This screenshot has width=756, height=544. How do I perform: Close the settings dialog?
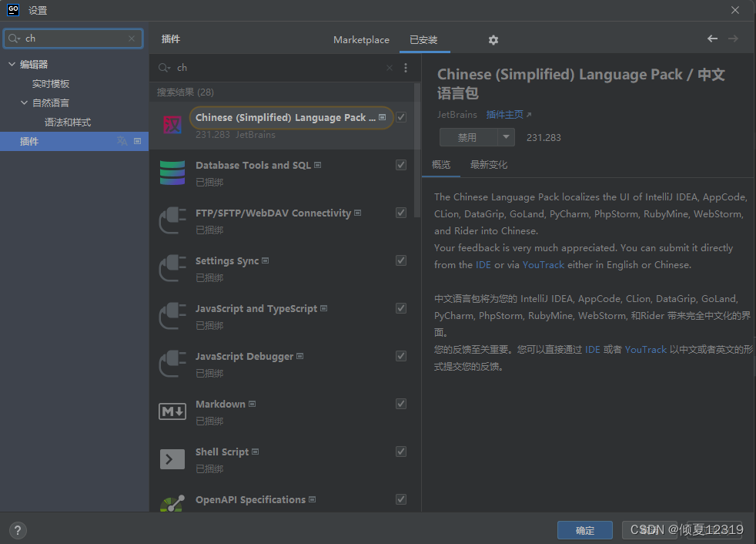[734, 10]
